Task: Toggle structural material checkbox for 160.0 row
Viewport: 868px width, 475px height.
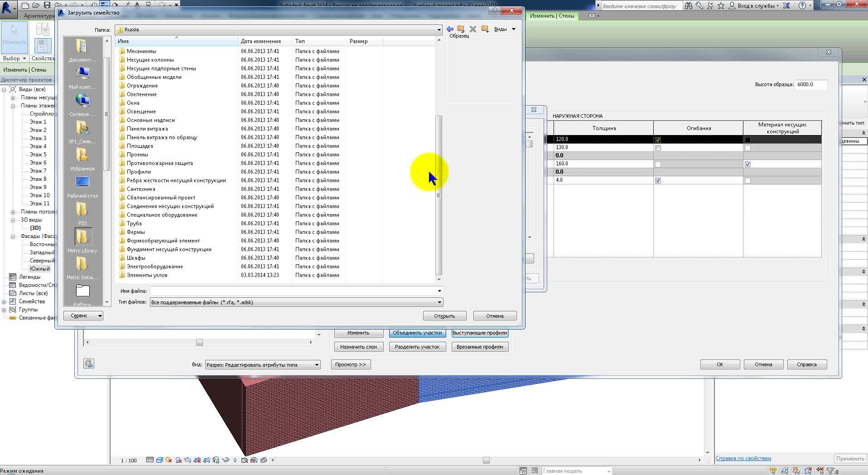Action: coord(747,164)
